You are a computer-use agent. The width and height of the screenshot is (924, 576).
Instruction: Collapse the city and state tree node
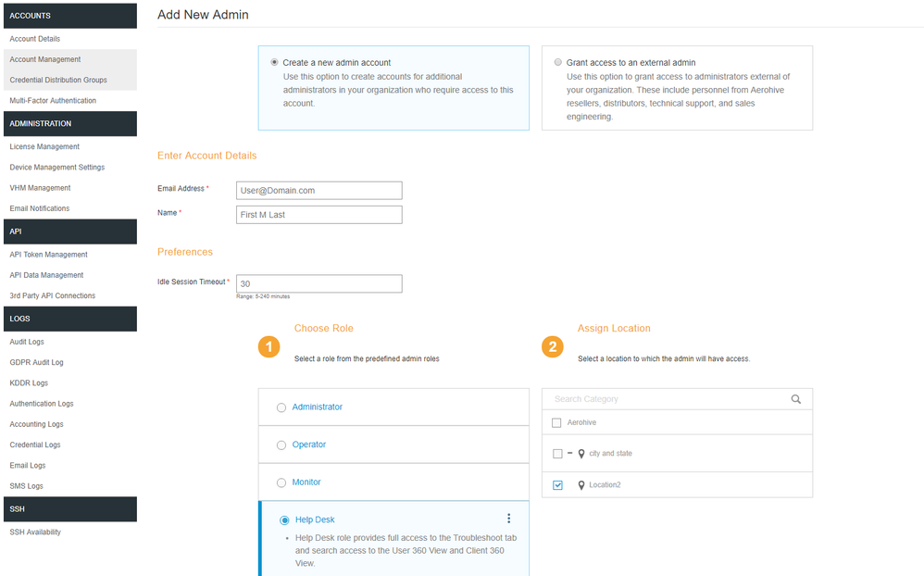[569, 454]
